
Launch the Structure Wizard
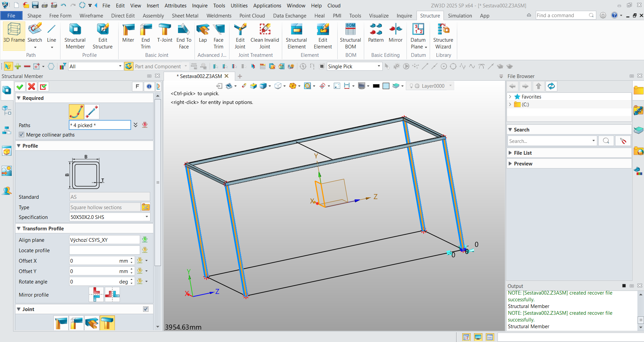click(x=443, y=36)
